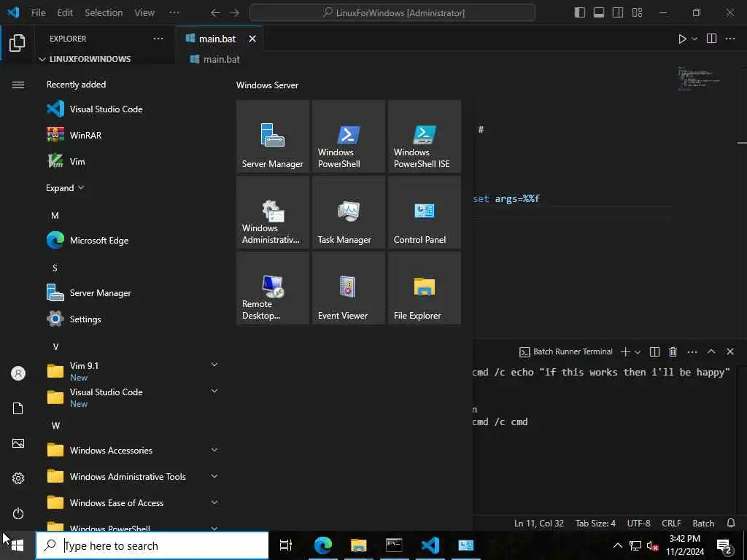Launch Visual Studio Code from Recently added
Screen dimensions: 747x560
click(x=132, y=109)
